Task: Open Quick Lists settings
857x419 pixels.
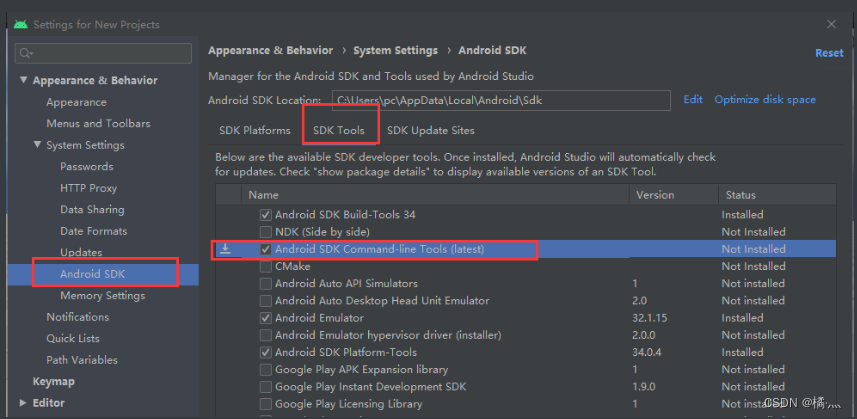Action: [73, 339]
